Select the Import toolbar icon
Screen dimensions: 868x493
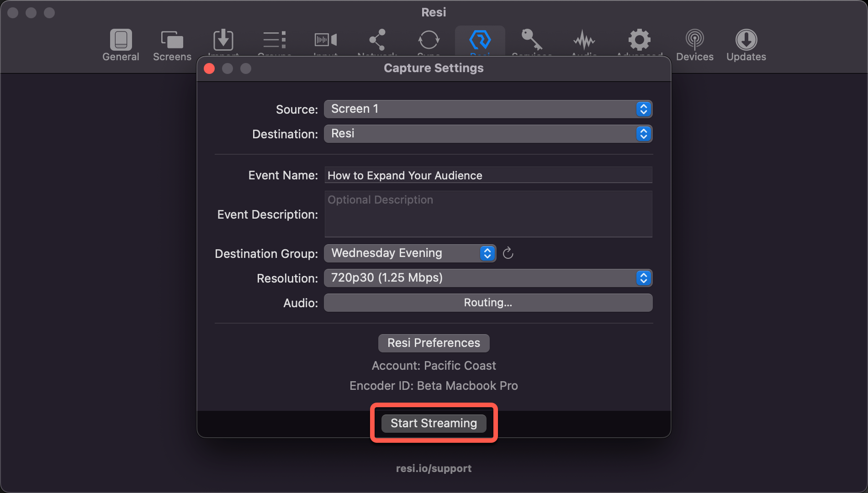click(223, 41)
